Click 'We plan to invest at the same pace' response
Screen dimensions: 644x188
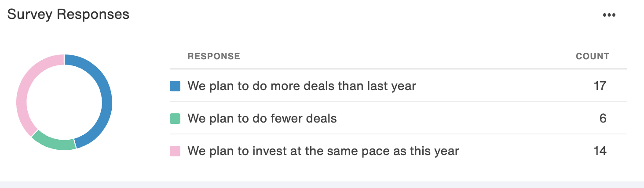323,151
